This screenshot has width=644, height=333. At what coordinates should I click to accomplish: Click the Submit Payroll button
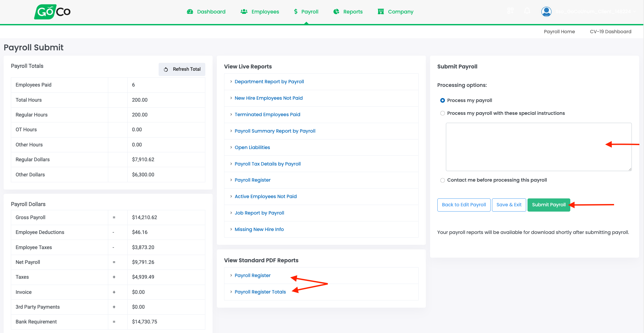point(549,205)
